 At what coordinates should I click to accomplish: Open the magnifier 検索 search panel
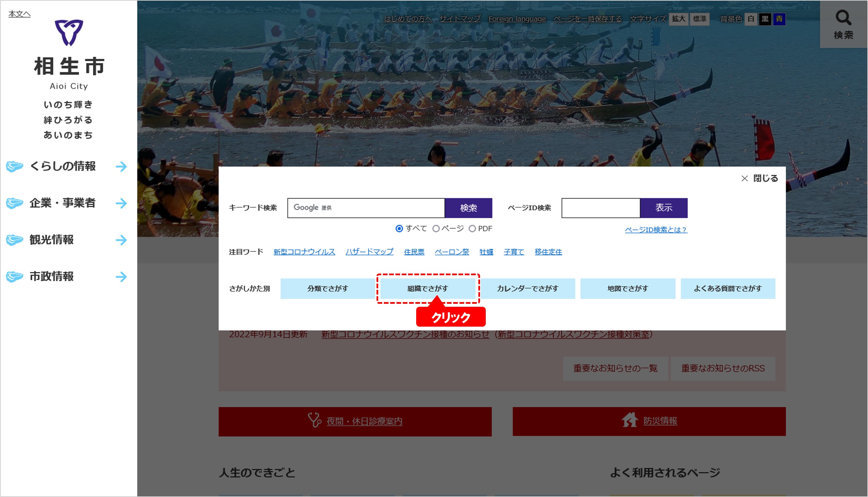(x=843, y=25)
